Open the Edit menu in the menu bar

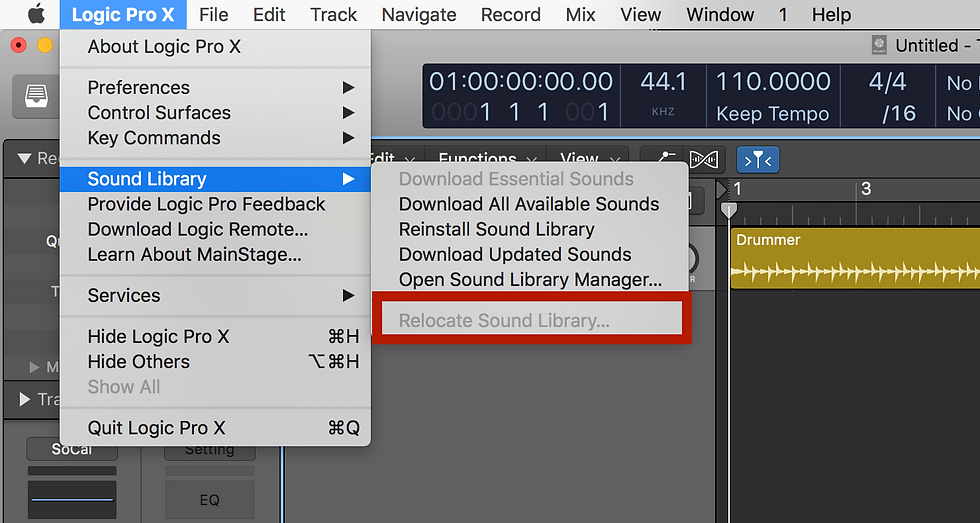point(269,14)
